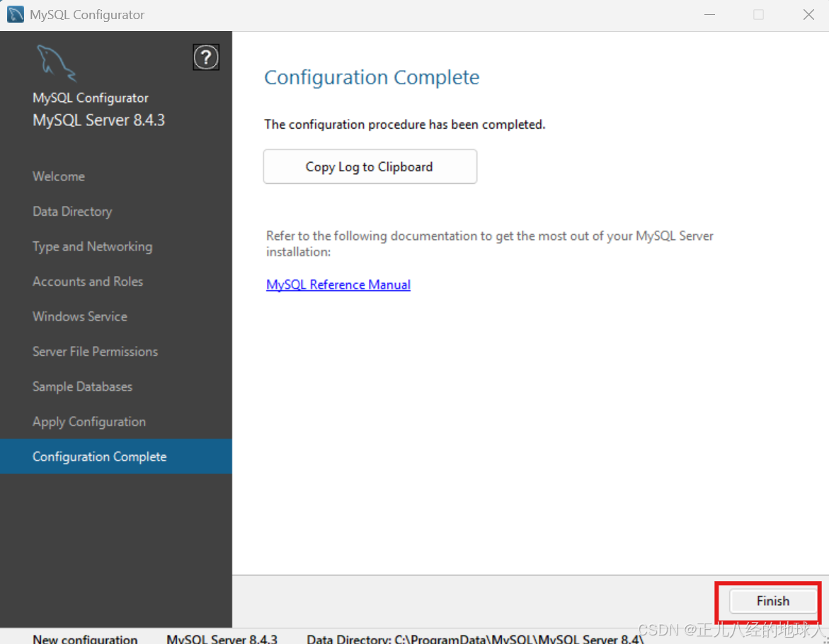This screenshot has width=829, height=644.
Task: Click 'Refer to the following documentation' paragraph
Action: tap(490, 243)
